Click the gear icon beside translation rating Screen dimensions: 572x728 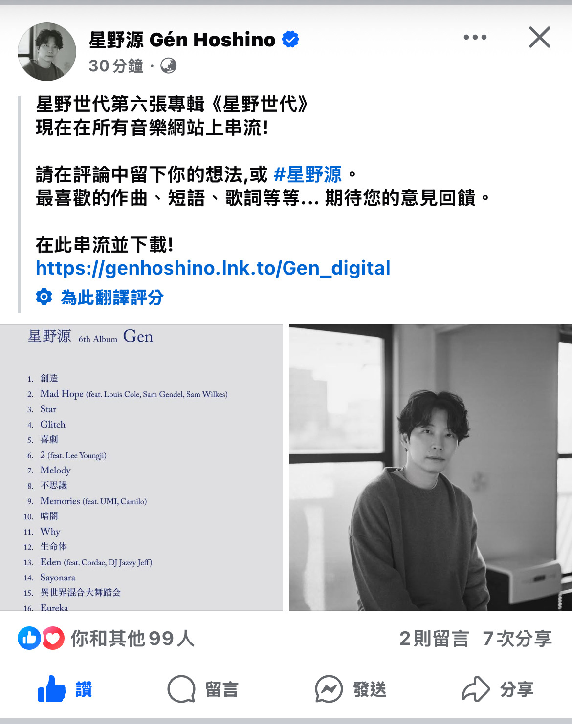(x=44, y=297)
